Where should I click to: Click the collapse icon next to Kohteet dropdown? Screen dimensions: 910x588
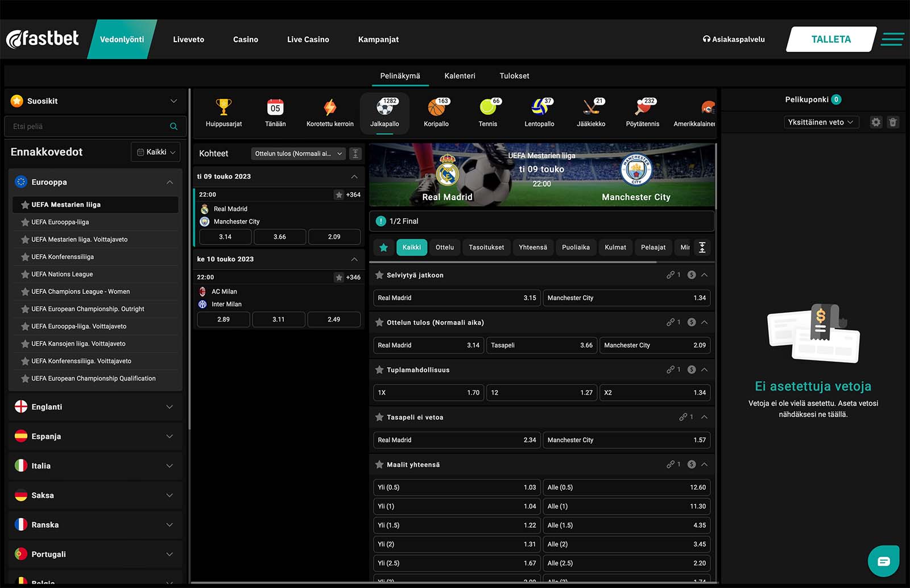(355, 154)
